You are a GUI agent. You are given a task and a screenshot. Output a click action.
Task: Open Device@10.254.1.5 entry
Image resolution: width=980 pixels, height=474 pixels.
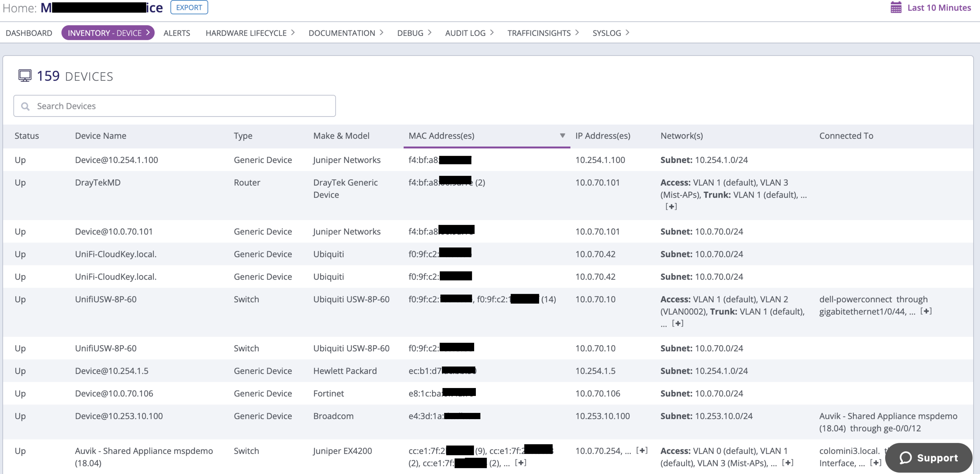click(111, 371)
